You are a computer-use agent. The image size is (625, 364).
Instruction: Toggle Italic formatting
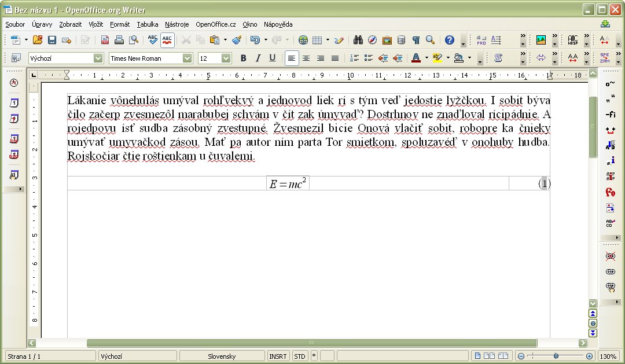(x=258, y=58)
